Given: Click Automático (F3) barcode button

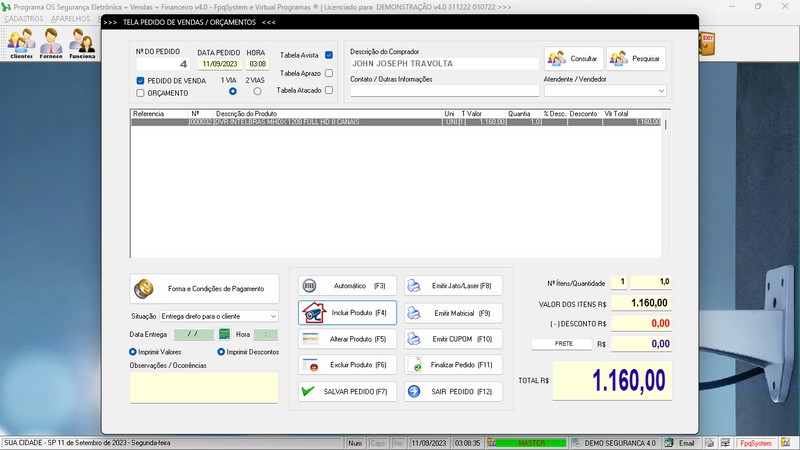Looking at the screenshot, I should [347, 286].
